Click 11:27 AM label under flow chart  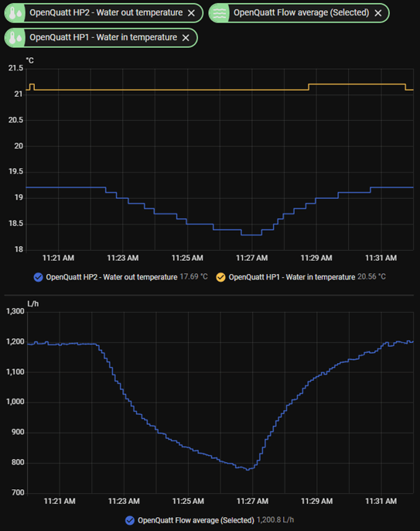click(x=252, y=502)
